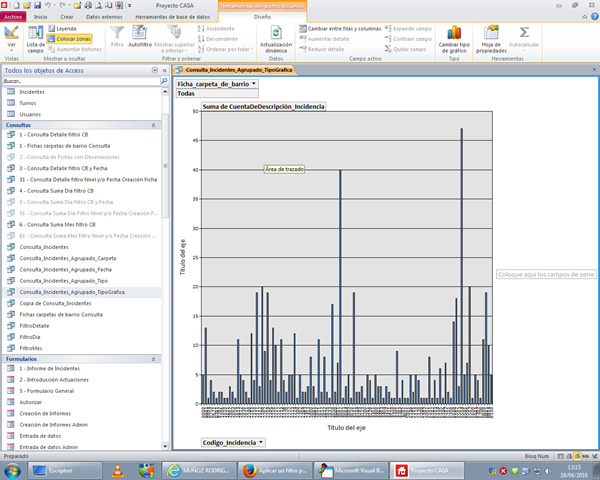Image resolution: width=600 pixels, height=480 pixels.
Task: Open Hoja de propiedades
Action: pyautogui.click(x=491, y=36)
